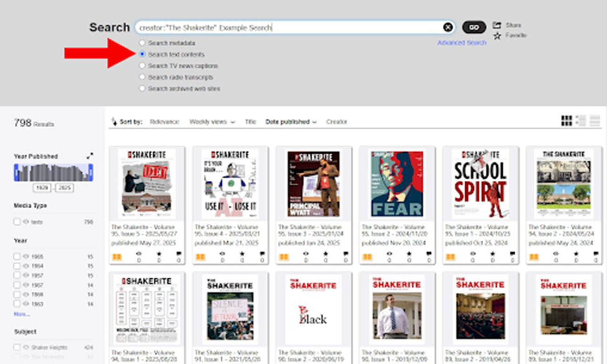Sort results by Title
This screenshot has height=364, width=607.
click(250, 122)
